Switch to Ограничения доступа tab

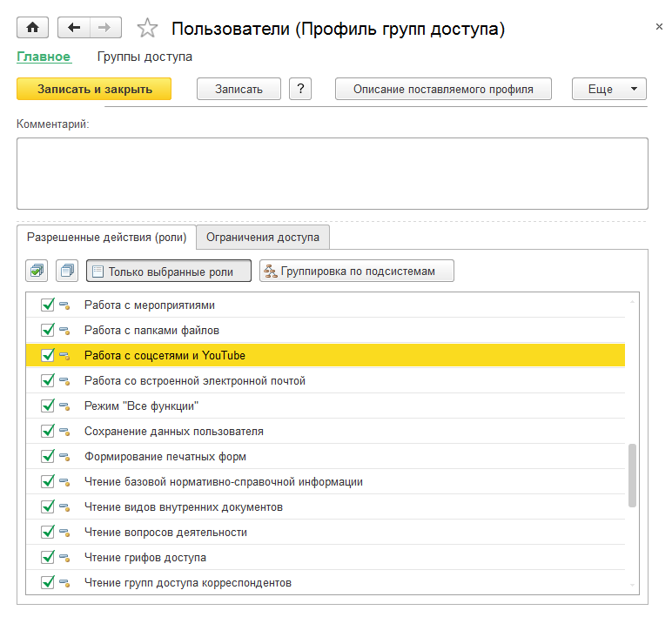click(263, 238)
